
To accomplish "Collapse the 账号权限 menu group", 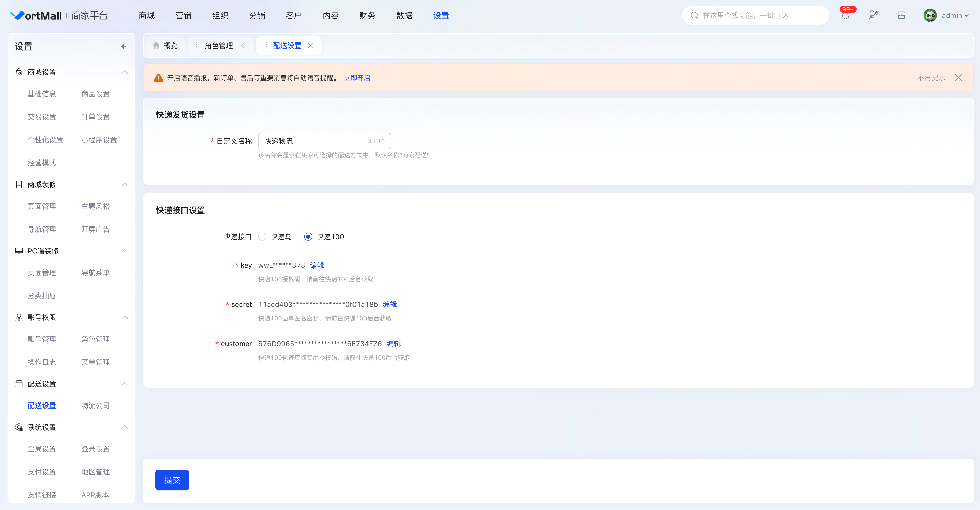I will [x=124, y=317].
